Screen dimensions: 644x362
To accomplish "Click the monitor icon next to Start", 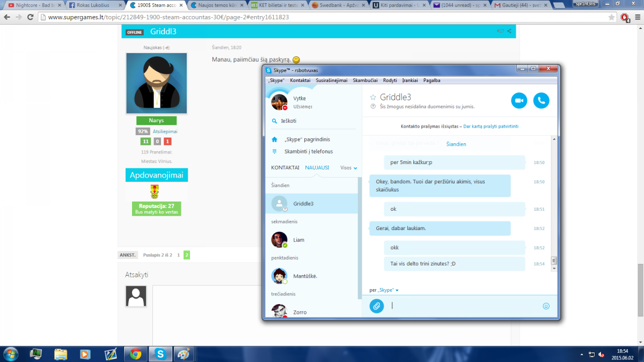I will point(36,354).
